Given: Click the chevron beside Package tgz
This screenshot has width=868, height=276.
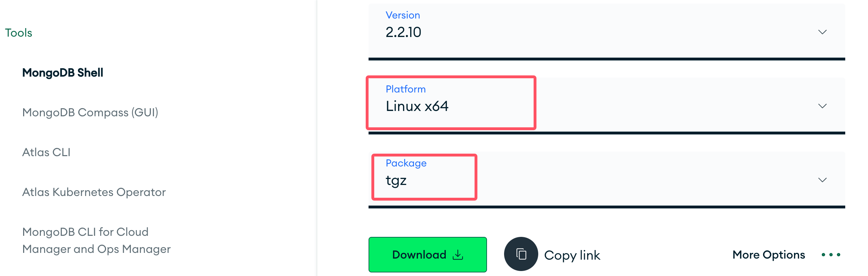Looking at the screenshot, I should click(823, 180).
